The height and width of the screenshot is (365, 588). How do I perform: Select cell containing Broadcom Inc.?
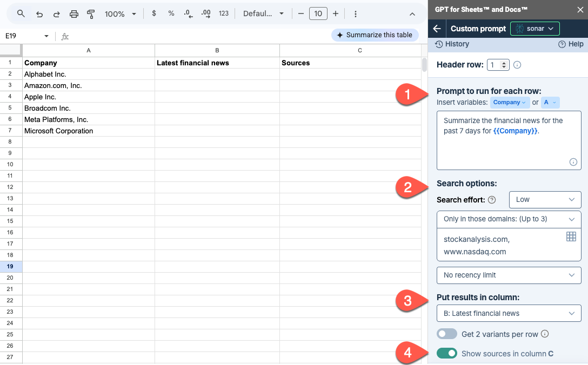click(89, 109)
